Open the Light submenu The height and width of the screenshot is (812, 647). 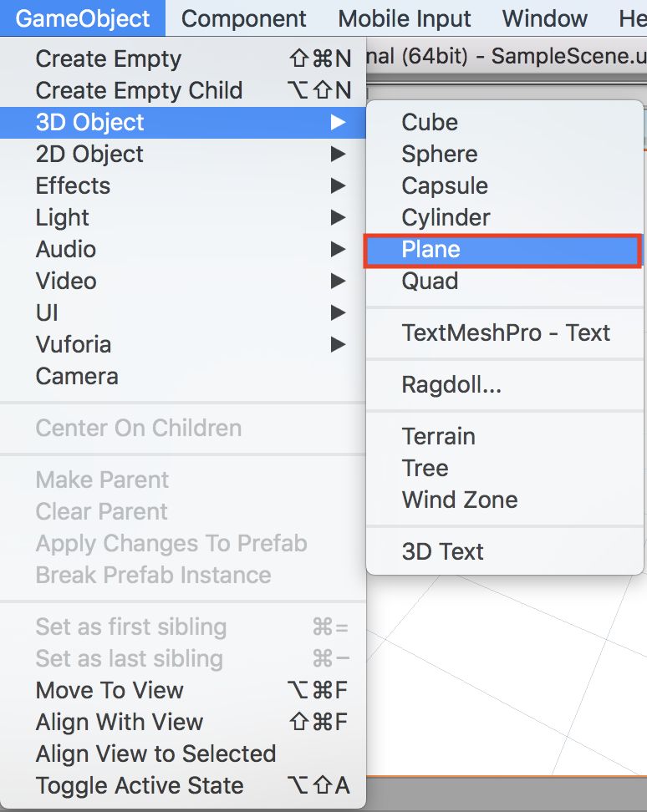63,218
